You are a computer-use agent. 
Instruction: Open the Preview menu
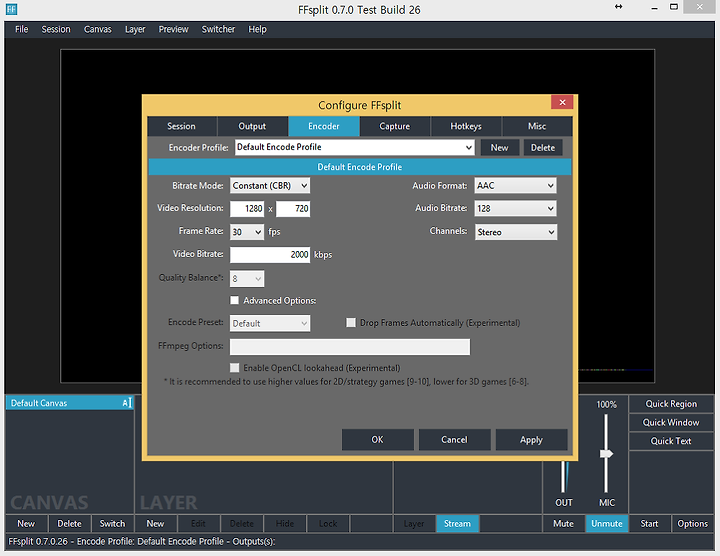click(x=174, y=29)
